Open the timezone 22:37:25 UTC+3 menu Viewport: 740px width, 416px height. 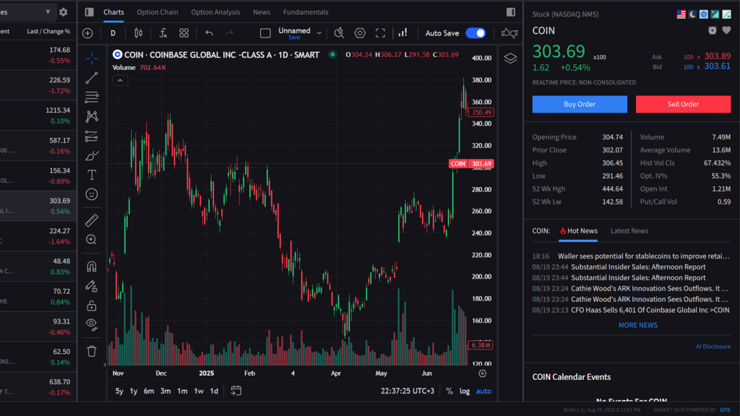[407, 391]
